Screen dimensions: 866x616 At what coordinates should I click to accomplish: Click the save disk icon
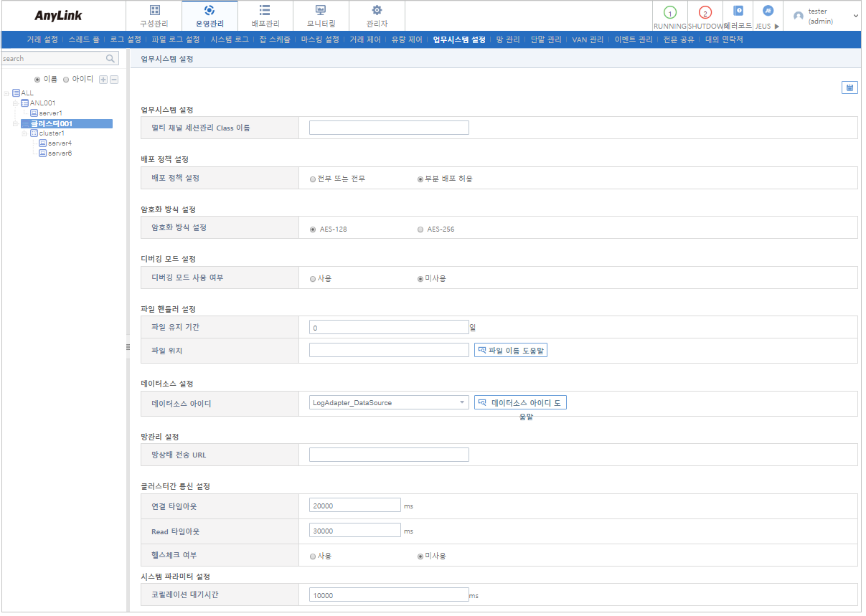click(849, 87)
